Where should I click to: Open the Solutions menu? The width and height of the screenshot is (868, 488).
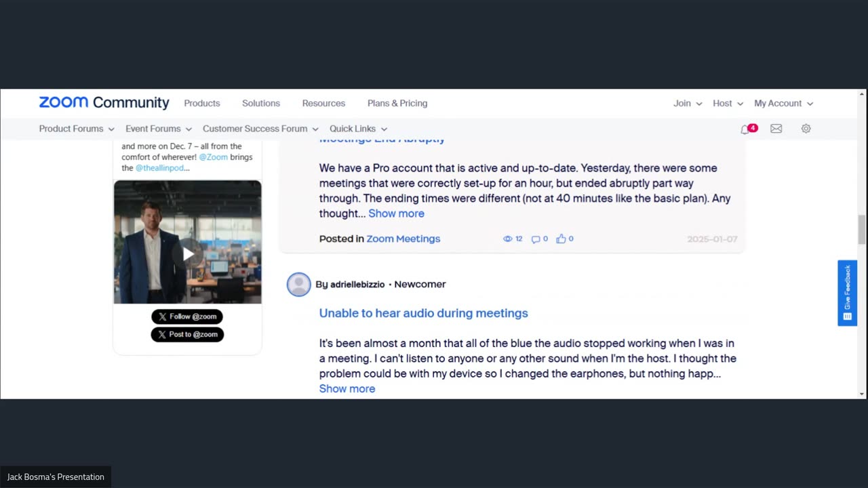261,103
